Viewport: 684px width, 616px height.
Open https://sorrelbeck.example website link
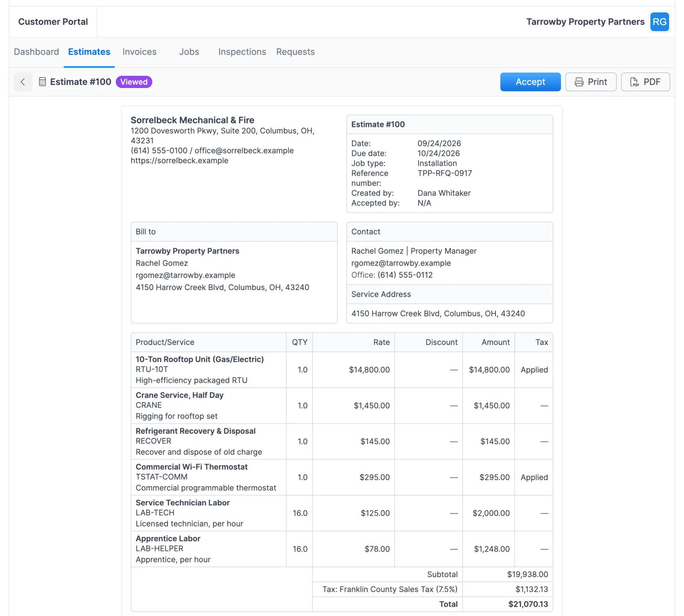pos(180,161)
